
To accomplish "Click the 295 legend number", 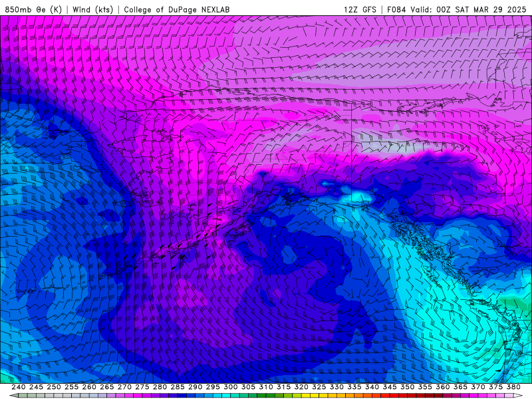I will pos(213,387).
